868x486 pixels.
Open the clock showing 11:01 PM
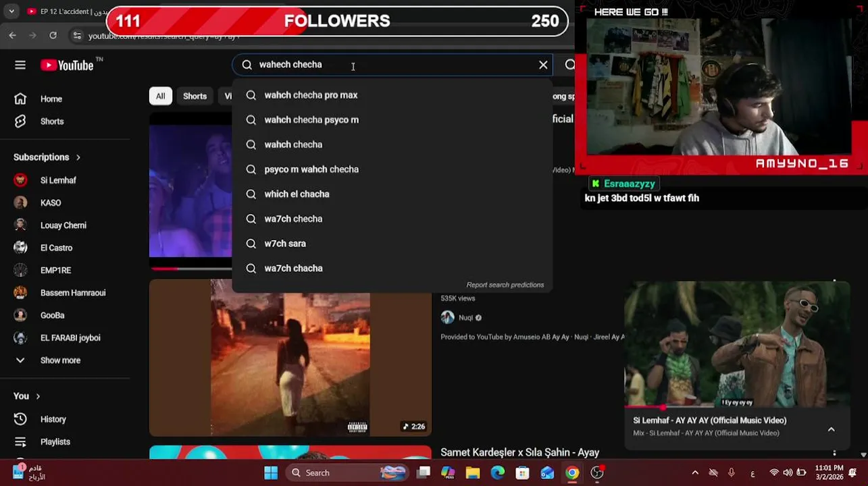pos(829,473)
